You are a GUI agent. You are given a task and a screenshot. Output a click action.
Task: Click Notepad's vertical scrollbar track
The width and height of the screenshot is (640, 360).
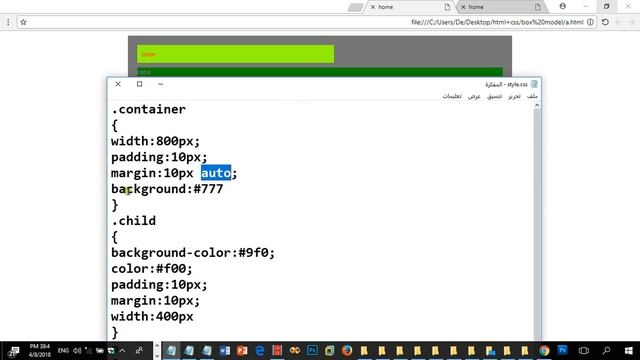537,224
